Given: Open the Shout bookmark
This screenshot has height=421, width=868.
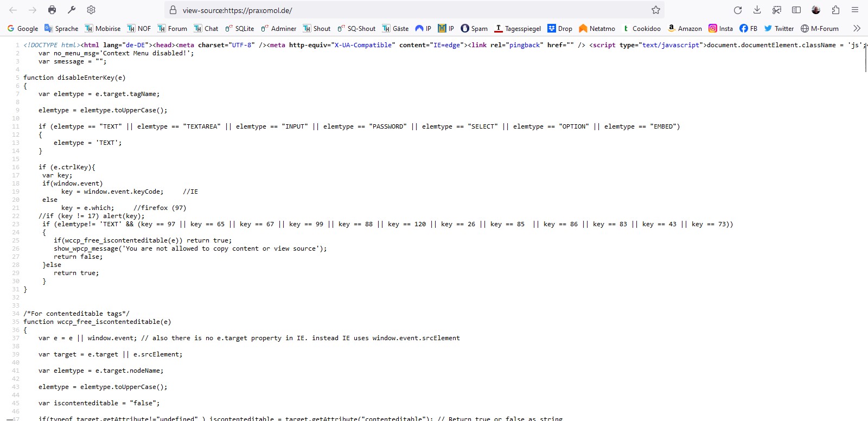Looking at the screenshot, I should (x=317, y=28).
